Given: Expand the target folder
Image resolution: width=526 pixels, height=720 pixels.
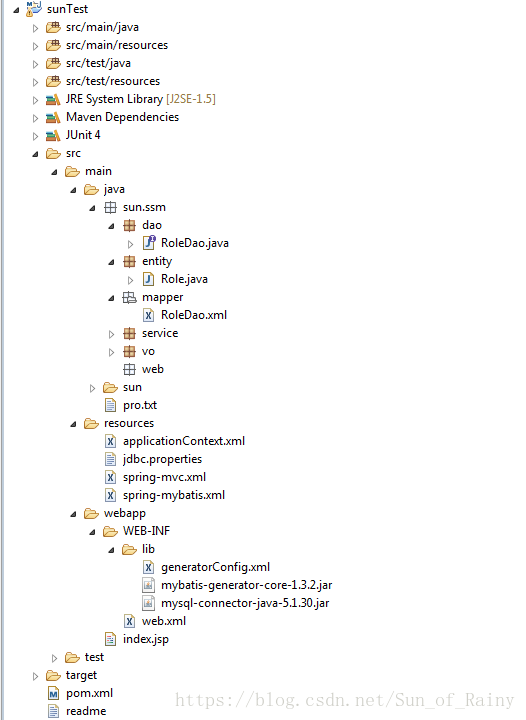Looking at the screenshot, I should point(35,676).
